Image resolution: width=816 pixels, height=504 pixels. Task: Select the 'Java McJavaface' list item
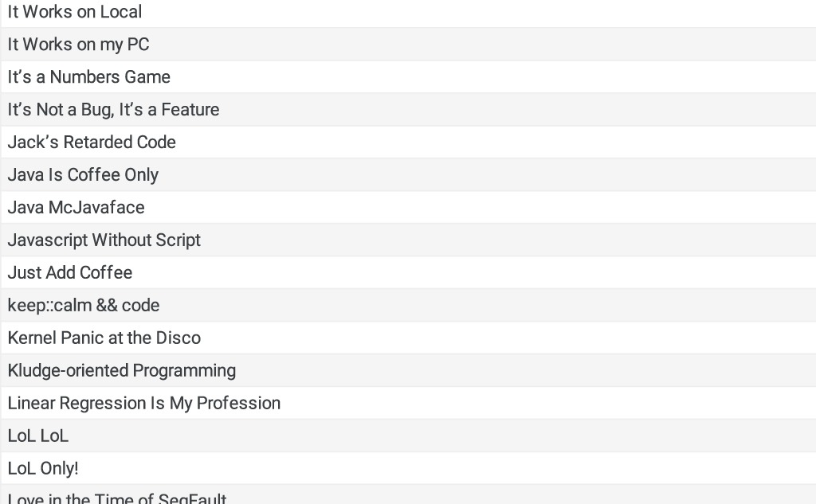(409, 207)
